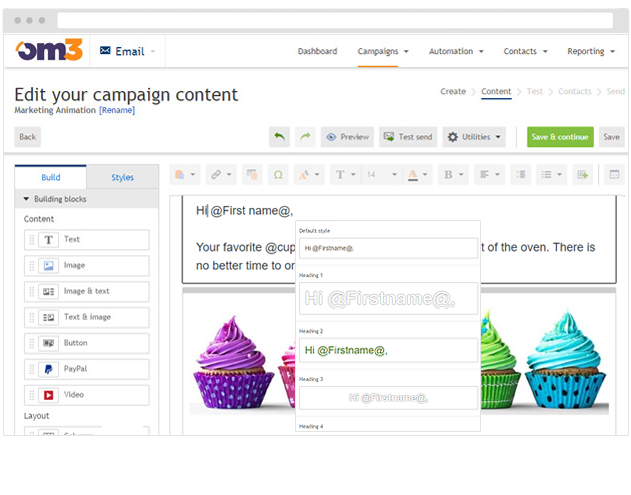Open the Dashboard menu item
The height and width of the screenshot is (495, 631).
pyautogui.click(x=317, y=52)
